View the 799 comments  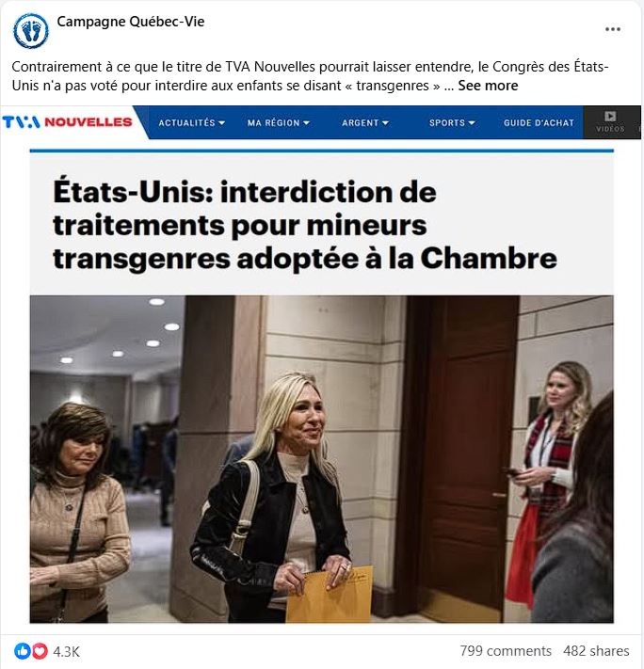pyautogui.click(x=506, y=651)
